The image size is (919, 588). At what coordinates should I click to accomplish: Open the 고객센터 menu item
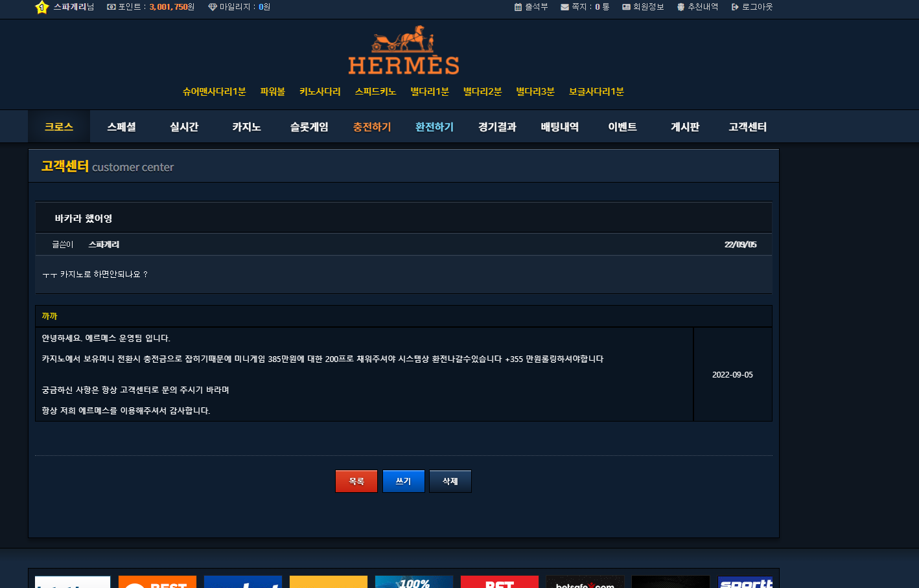(747, 127)
